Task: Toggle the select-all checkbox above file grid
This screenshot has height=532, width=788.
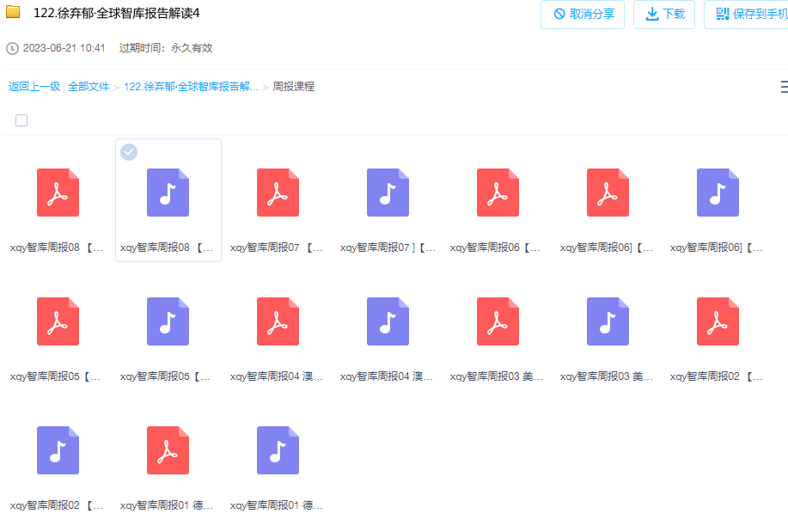Action: tap(21, 120)
